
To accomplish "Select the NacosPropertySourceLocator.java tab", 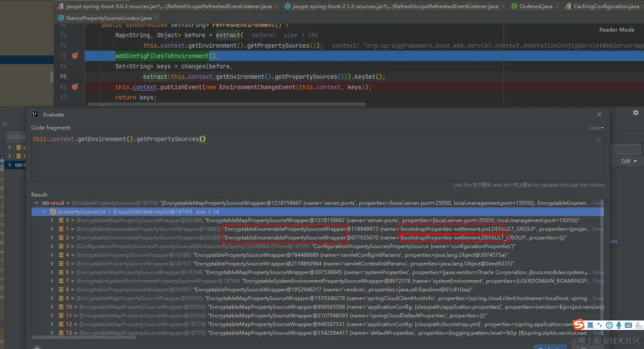I will tap(108, 18).
